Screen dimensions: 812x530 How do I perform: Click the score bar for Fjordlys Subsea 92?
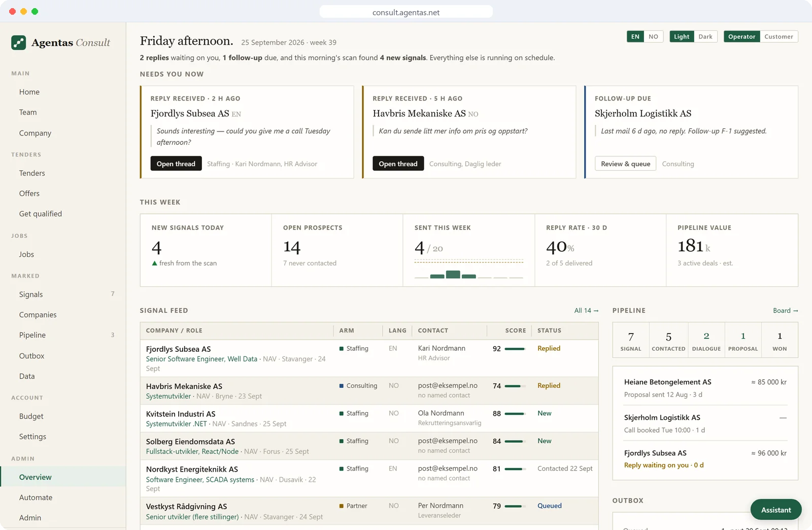click(x=515, y=349)
